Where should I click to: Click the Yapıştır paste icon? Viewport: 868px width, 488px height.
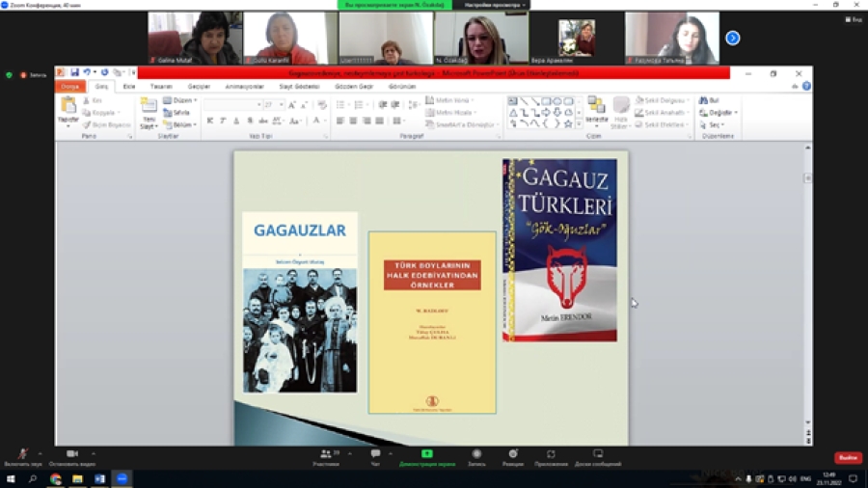(68, 106)
